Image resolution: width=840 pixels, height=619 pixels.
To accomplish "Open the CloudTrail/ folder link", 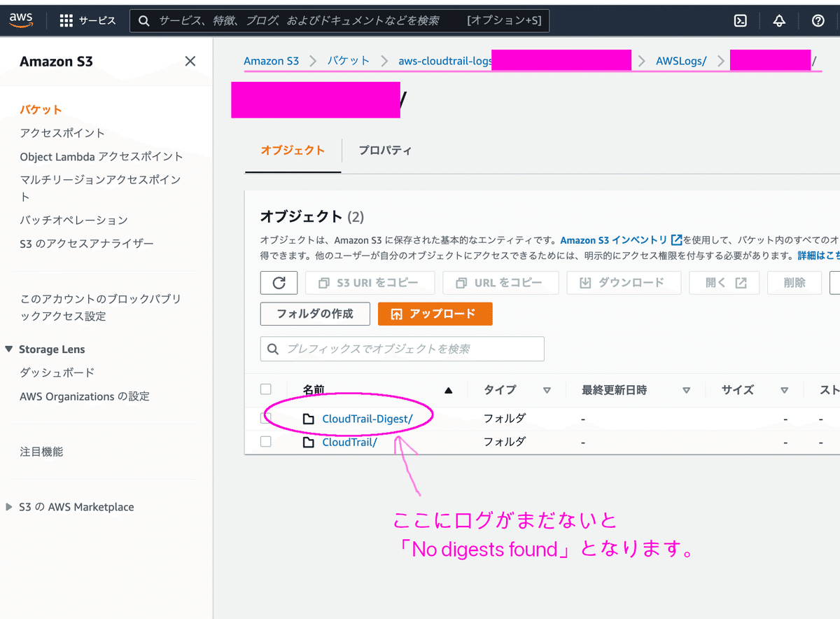I will tap(349, 442).
